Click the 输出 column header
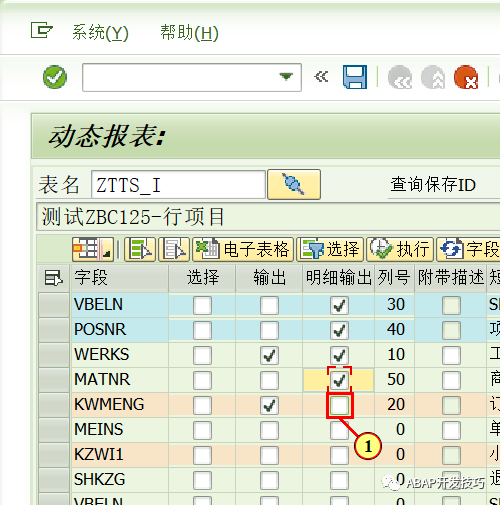 (269, 278)
